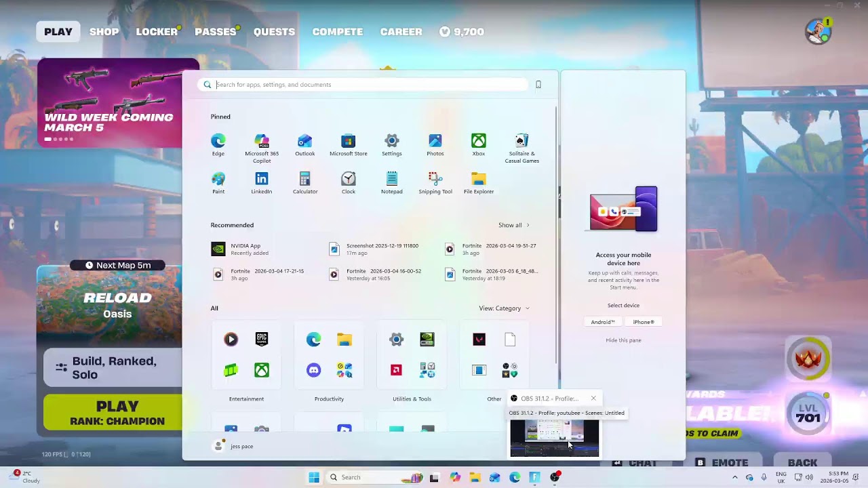Go to Fortnite PASSES tab
Screen dimensions: 868x488
216,32
